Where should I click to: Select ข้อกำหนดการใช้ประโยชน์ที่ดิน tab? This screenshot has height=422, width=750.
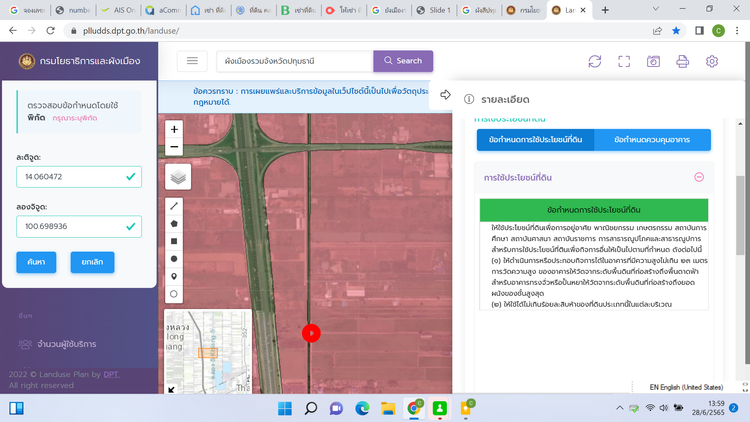(x=535, y=140)
